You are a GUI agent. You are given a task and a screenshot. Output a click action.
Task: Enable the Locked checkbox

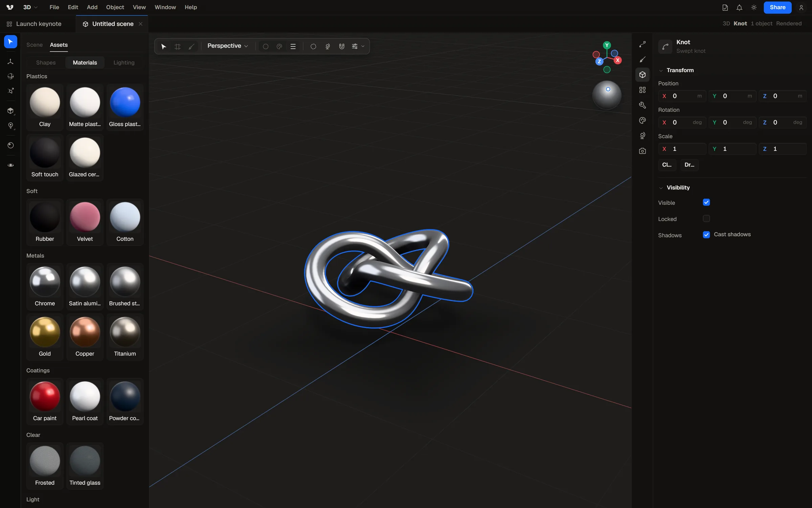pos(706,218)
